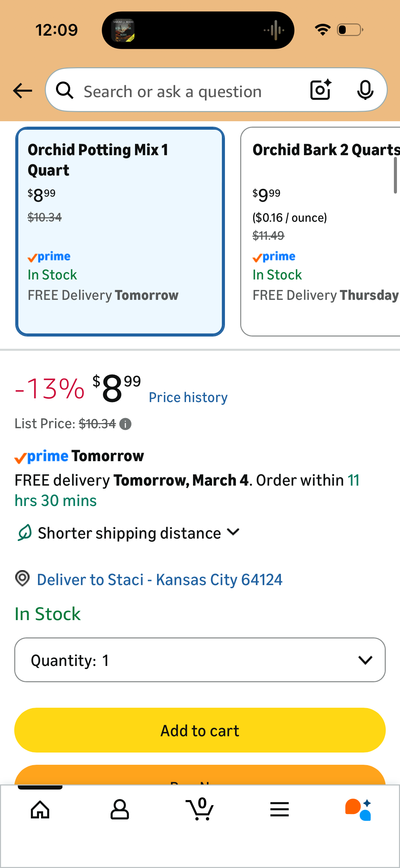Open the Price history link

point(188,397)
